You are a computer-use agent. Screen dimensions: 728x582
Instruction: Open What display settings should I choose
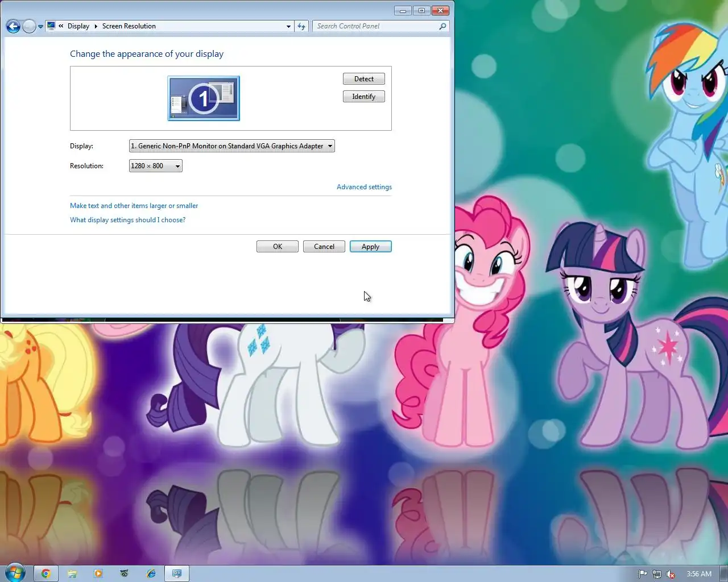(x=128, y=220)
